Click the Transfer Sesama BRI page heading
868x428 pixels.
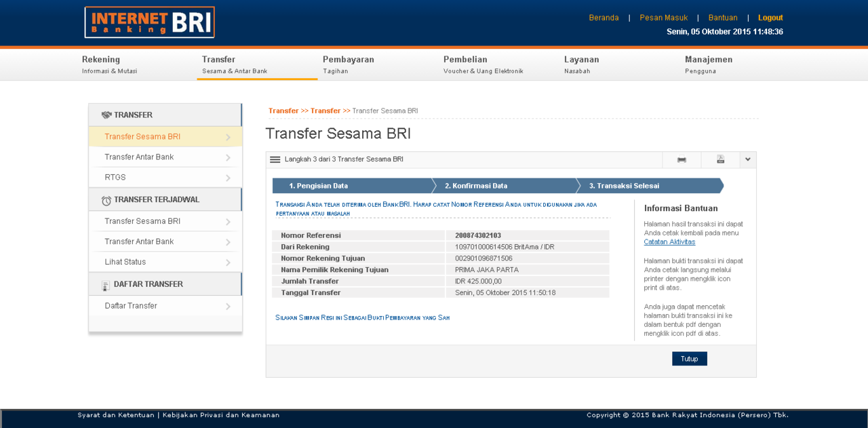pos(338,134)
